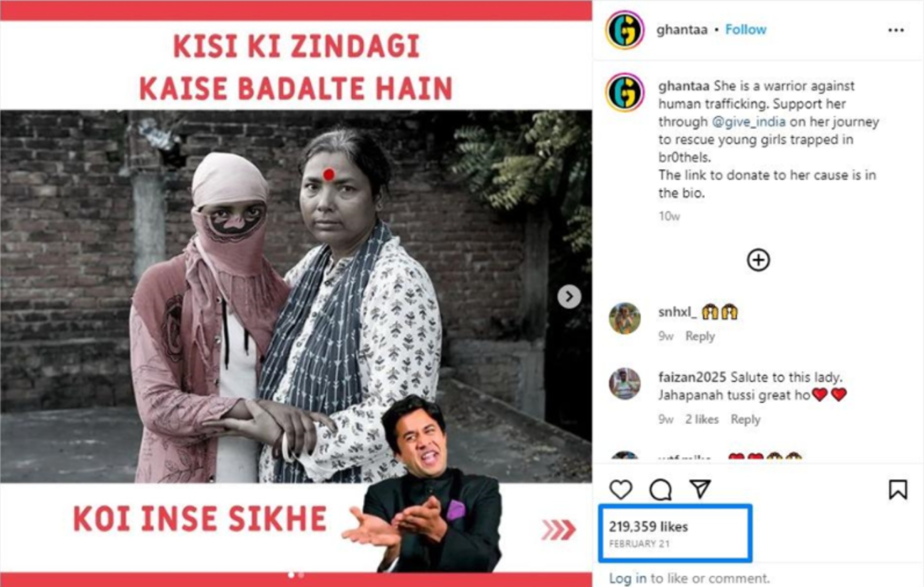Screen dimensions: 924x587
Task: Open 219,359 likes list
Action: (648, 527)
